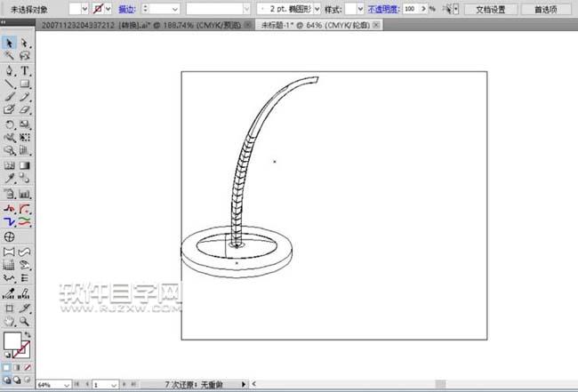This screenshot has width=578, height=392.
Task: Select the Rotate tool
Action: click(10, 124)
